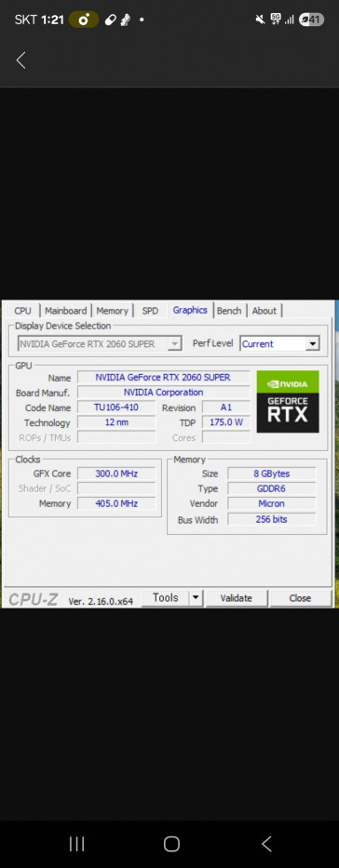Image resolution: width=339 pixels, height=868 pixels.
Task: Open the Perf Level dropdown
Action: [280, 343]
